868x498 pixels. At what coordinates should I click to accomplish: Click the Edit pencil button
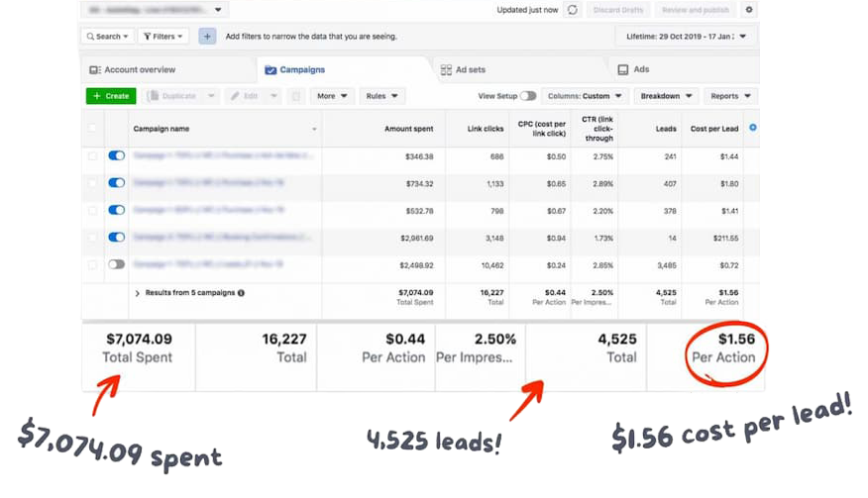tap(245, 96)
